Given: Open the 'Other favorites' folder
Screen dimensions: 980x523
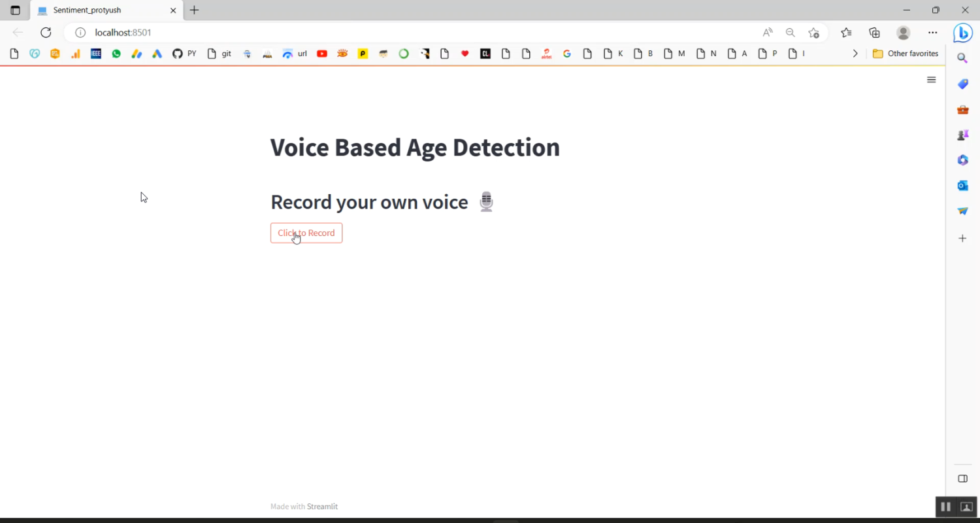Looking at the screenshot, I should (906, 54).
